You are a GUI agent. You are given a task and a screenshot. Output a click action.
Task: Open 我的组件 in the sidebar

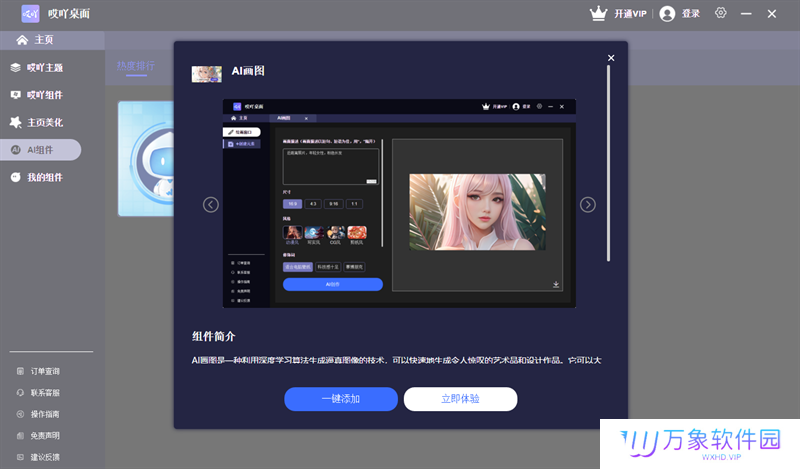pyautogui.click(x=45, y=178)
